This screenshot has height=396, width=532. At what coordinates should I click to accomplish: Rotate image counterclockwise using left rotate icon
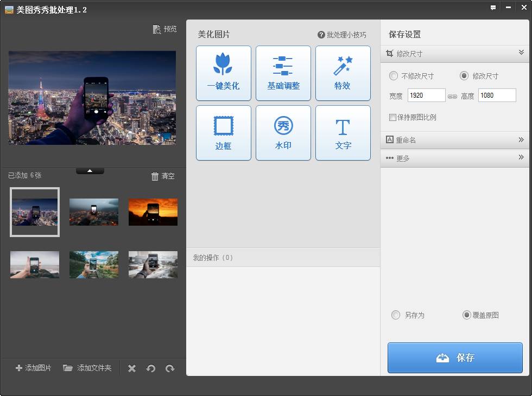coord(151,368)
